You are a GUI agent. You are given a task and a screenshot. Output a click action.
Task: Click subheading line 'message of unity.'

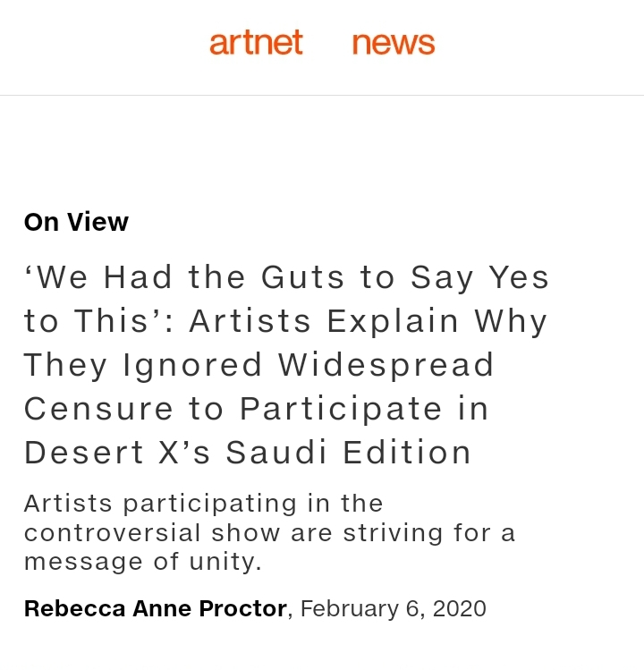point(142,562)
